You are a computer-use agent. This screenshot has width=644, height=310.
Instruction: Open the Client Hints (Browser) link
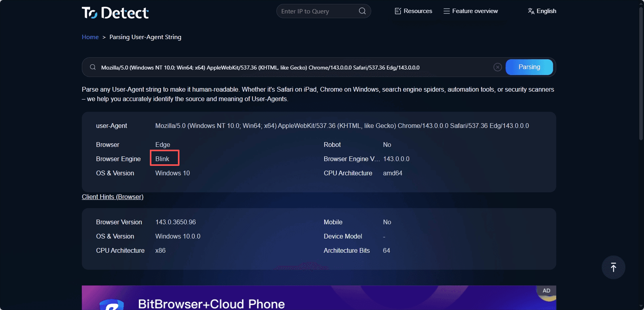point(113,197)
